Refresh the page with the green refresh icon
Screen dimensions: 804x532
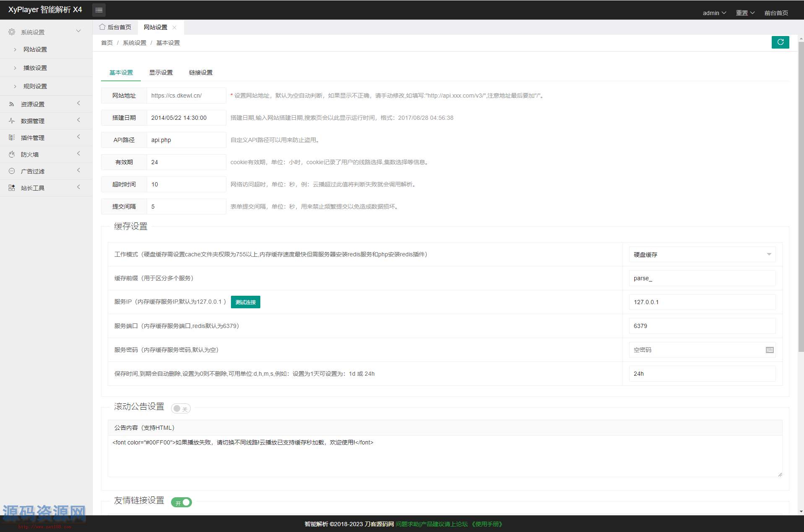click(x=780, y=42)
